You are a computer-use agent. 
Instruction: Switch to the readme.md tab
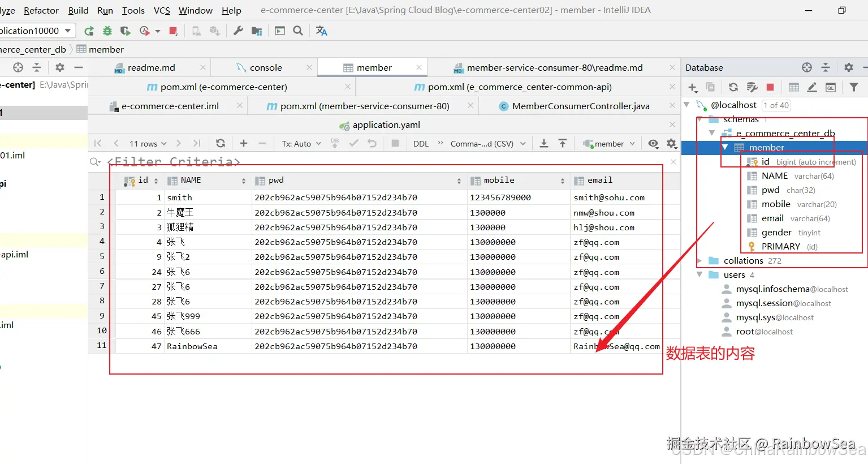[x=151, y=67]
